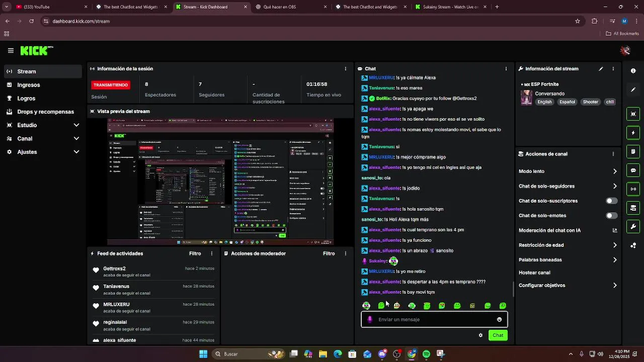Toggle the broadcast signal rail icon
The image size is (644, 362).
click(x=633, y=189)
